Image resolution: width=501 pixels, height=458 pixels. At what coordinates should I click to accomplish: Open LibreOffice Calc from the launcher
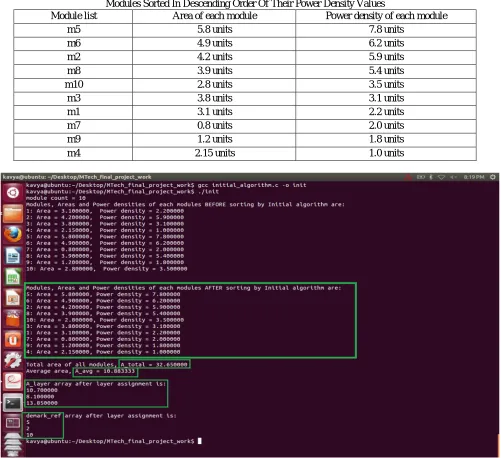[x=13, y=277]
